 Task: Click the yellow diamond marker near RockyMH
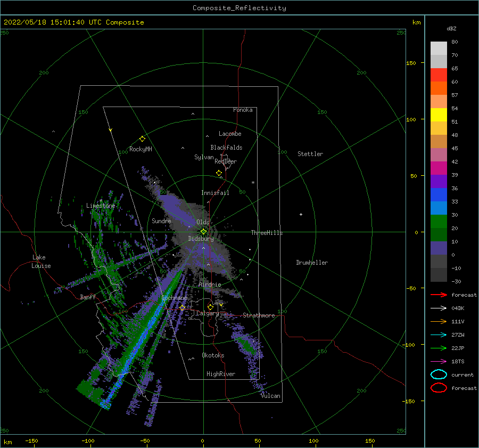click(142, 139)
